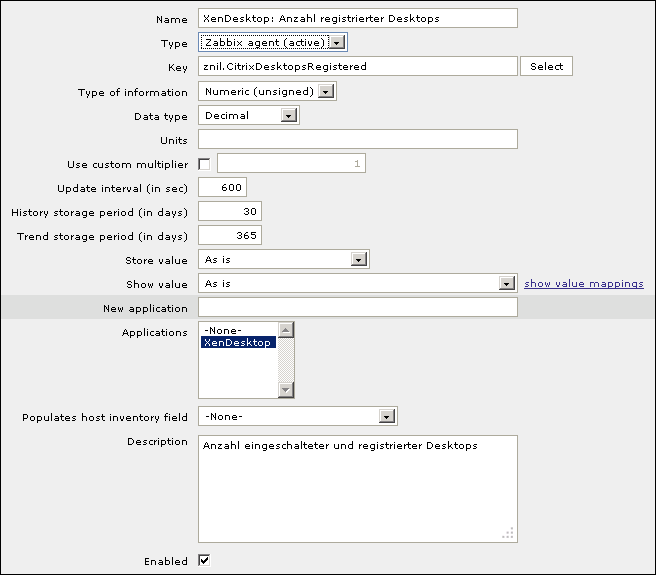Open Populates host inventory field dropdown
The image size is (656, 575).
(x=298, y=417)
